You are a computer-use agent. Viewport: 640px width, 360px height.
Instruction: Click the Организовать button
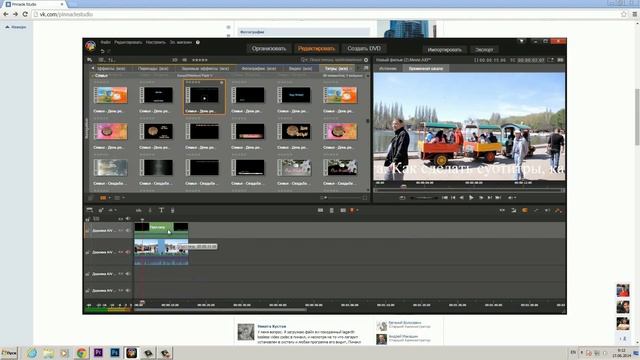click(269, 49)
